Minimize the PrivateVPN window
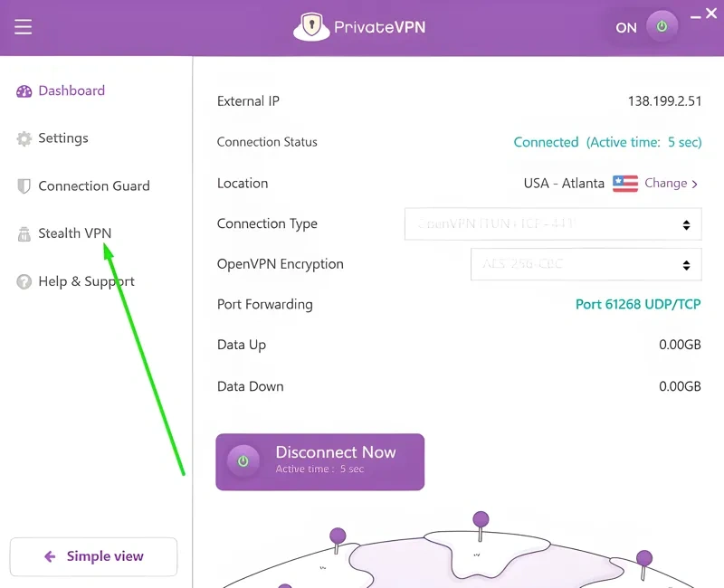This screenshot has width=724, height=588. point(695,16)
